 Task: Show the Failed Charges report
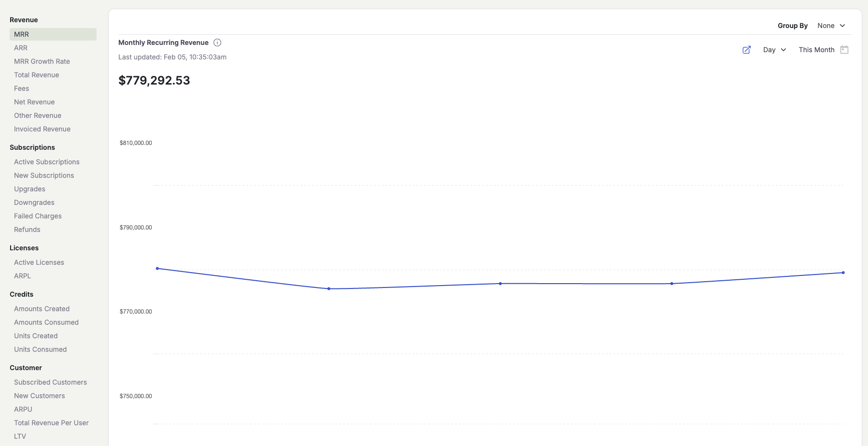38,216
